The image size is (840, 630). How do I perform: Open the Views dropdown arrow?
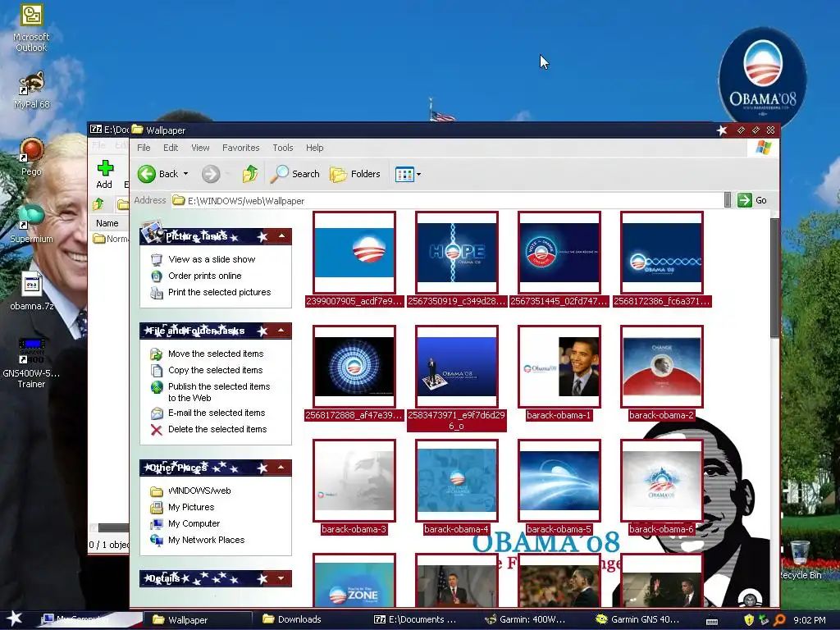419,174
